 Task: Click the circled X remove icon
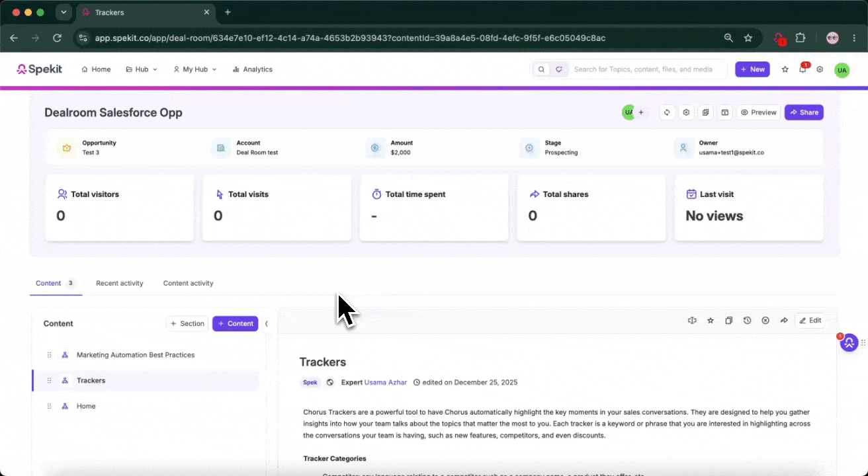tap(765, 321)
